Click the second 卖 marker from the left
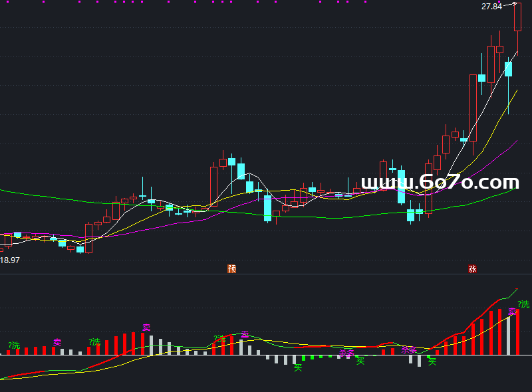 tap(146, 328)
